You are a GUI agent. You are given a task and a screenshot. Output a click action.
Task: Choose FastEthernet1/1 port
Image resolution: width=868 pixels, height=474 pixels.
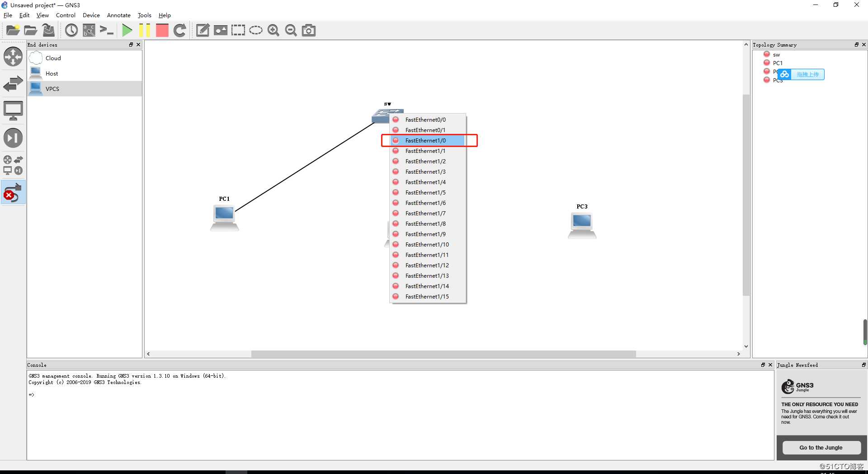pyautogui.click(x=428, y=151)
